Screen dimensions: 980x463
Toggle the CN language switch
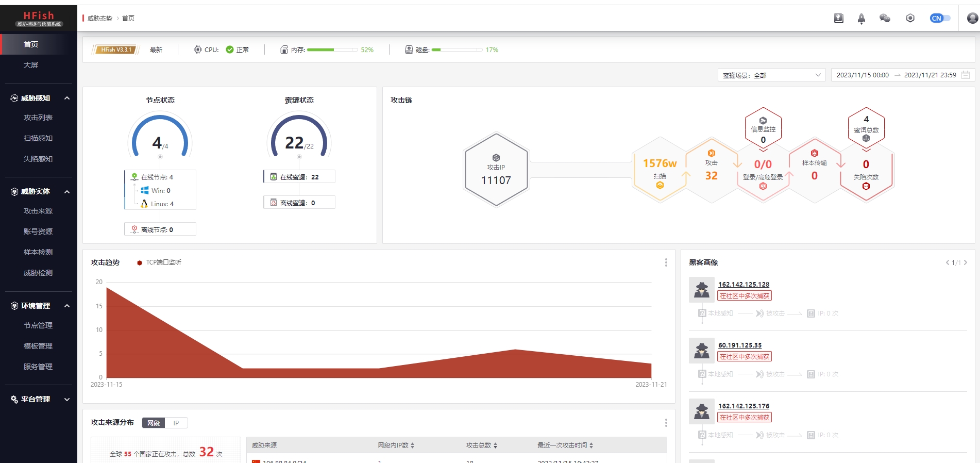pos(940,19)
